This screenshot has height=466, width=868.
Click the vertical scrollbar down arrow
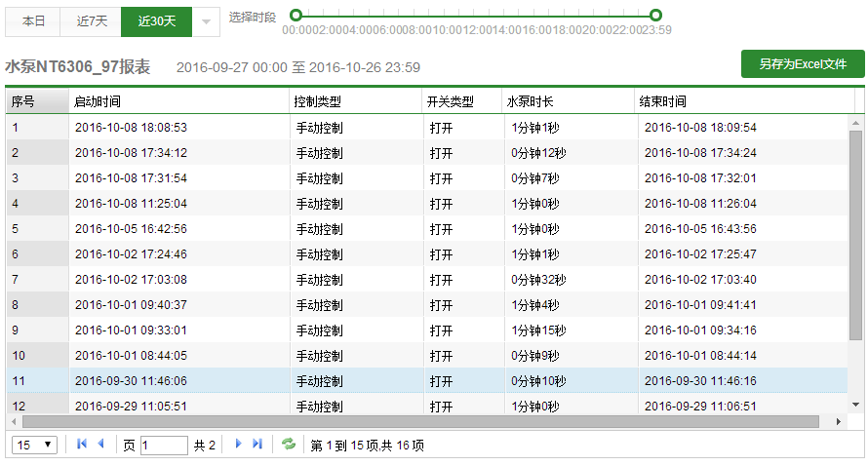pyautogui.click(x=855, y=404)
